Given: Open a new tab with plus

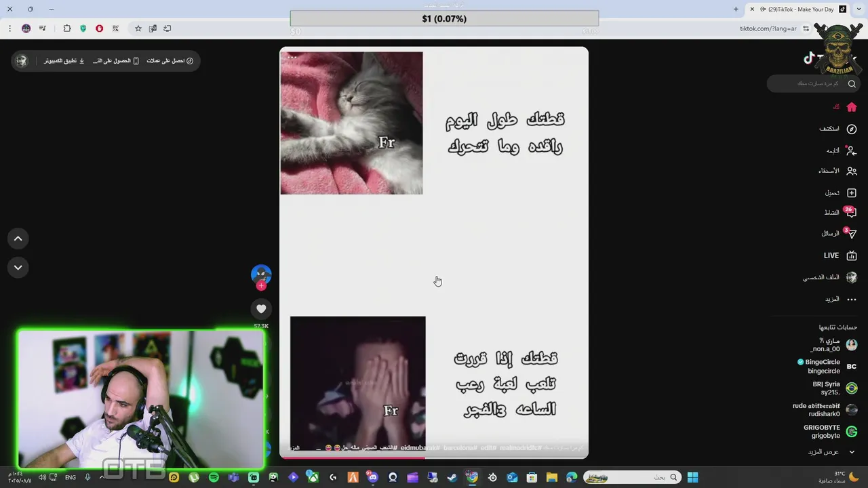Looking at the screenshot, I should [736, 9].
